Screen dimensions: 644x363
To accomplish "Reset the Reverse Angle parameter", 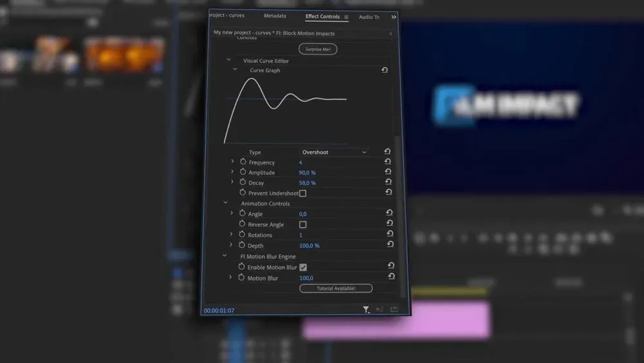I will (390, 223).
